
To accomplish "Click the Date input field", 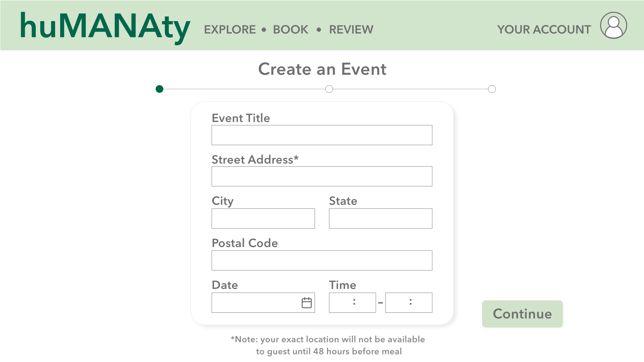I will pos(255,303).
